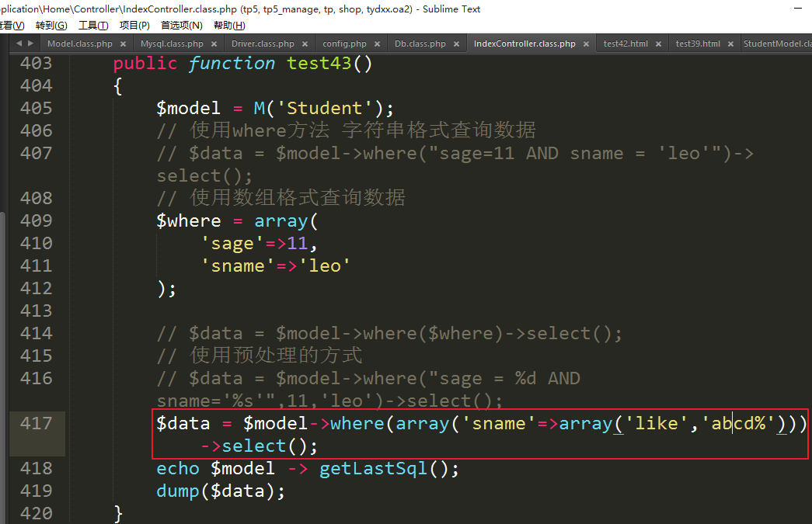Image resolution: width=812 pixels, height=524 pixels.
Task: Open the 项目(P) Project menu
Action: [x=134, y=26]
